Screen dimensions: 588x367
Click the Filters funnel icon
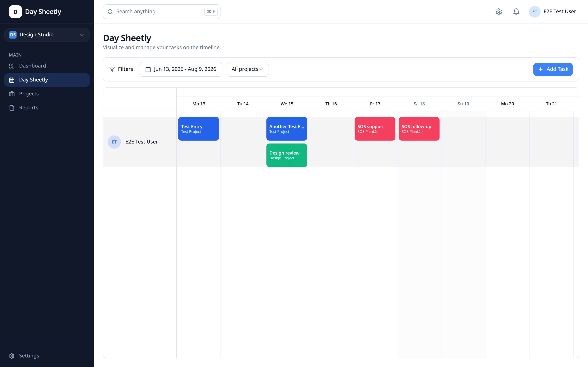tap(112, 69)
